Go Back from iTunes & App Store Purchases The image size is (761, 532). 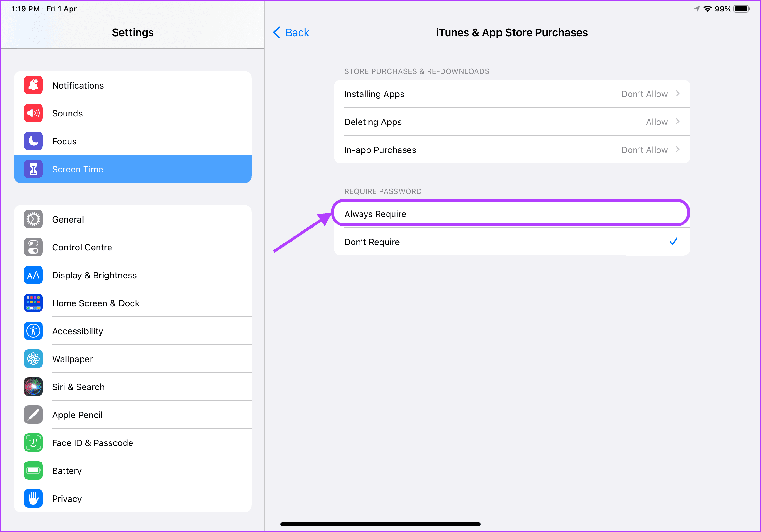coord(291,32)
